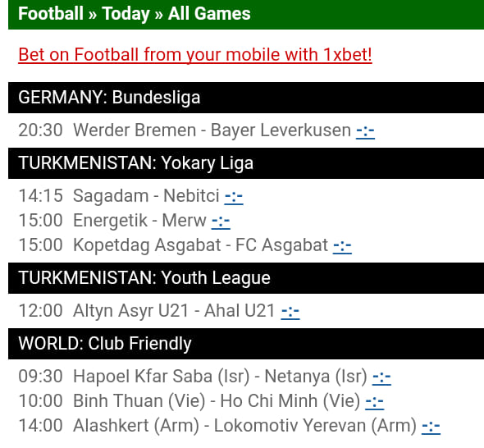Click the Football breadcrumb heading
This screenshot has width=484, height=448.
point(51,14)
